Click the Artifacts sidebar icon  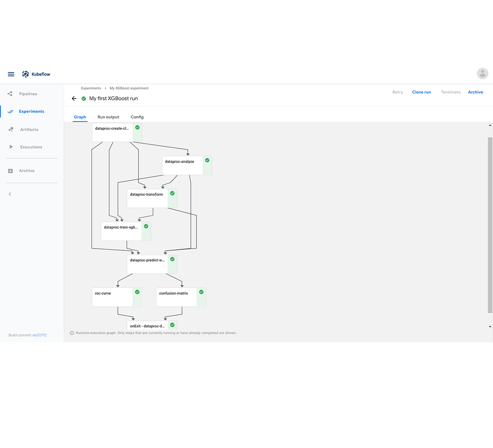point(11,129)
